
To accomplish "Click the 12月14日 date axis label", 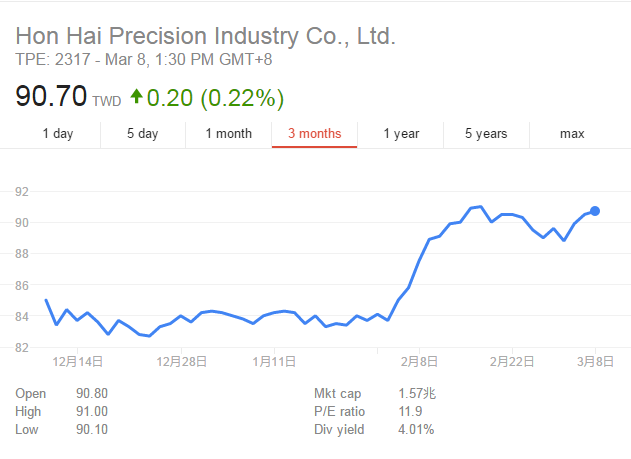I will coord(75,360).
